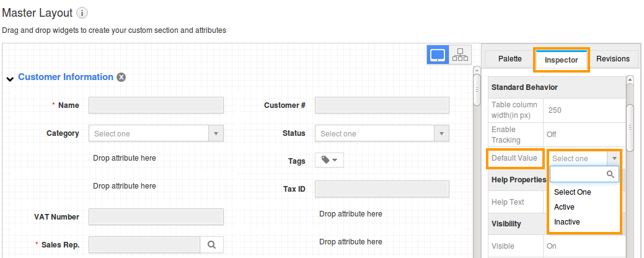Click the Master Layout info icon
644x258 pixels.
(x=82, y=13)
